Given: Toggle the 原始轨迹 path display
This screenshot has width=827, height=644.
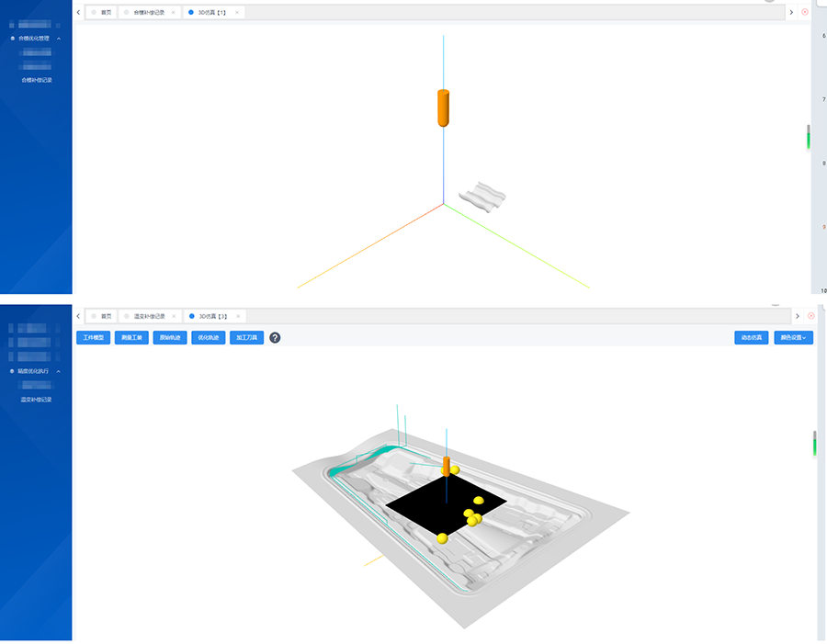Looking at the screenshot, I should (x=170, y=338).
